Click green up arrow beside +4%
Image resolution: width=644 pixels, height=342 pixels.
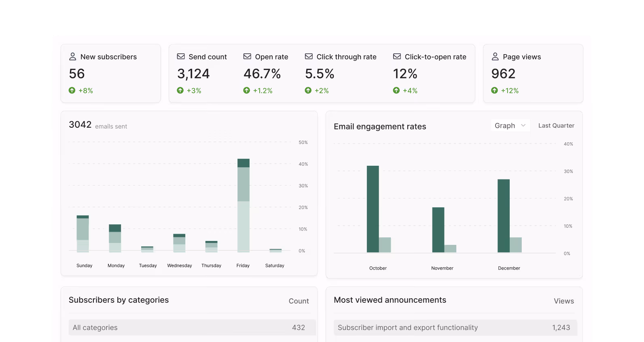[396, 91]
